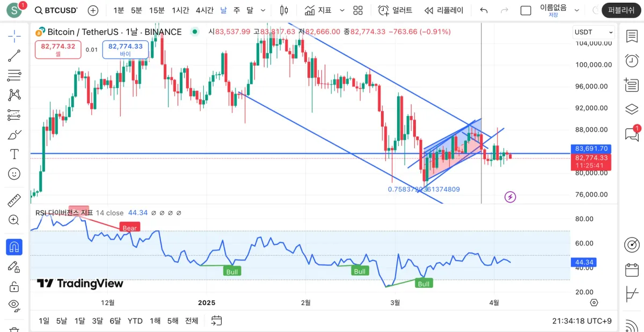Screen dimensions: 644x332
Task: Select the text annotation tool
Action: pyautogui.click(x=14, y=154)
